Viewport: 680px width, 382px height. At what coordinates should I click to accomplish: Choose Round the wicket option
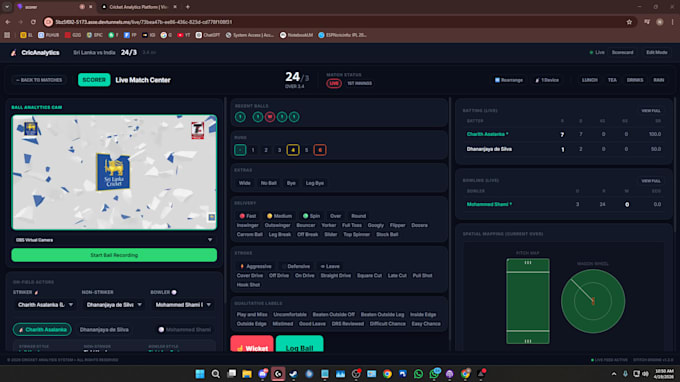point(359,216)
